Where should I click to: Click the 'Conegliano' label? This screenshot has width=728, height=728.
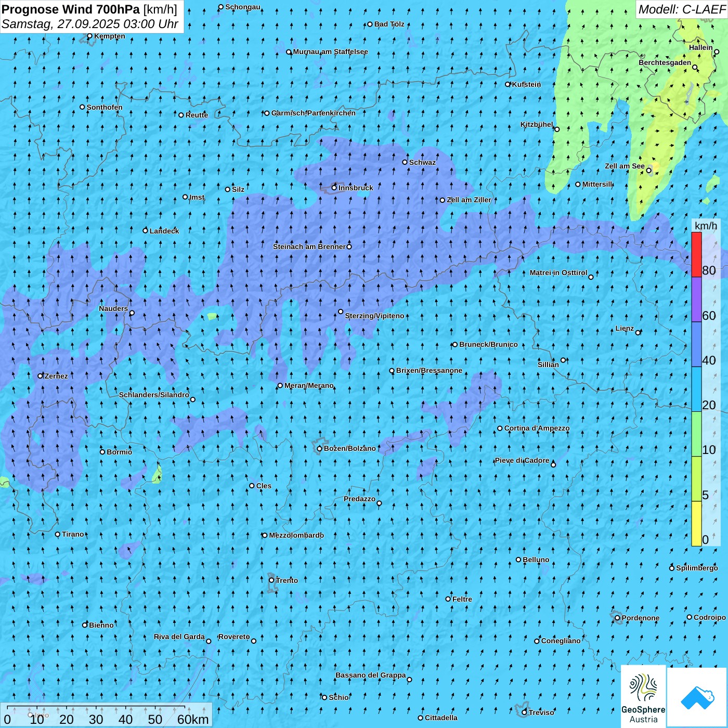[561, 641]
